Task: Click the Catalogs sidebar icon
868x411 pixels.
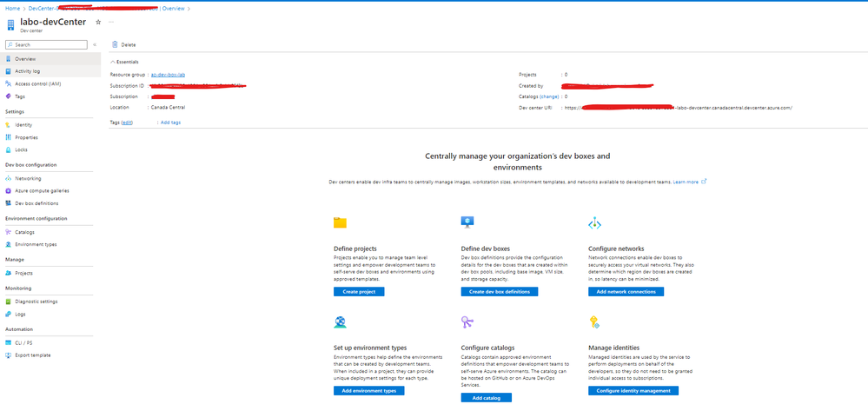Action: 9,232
